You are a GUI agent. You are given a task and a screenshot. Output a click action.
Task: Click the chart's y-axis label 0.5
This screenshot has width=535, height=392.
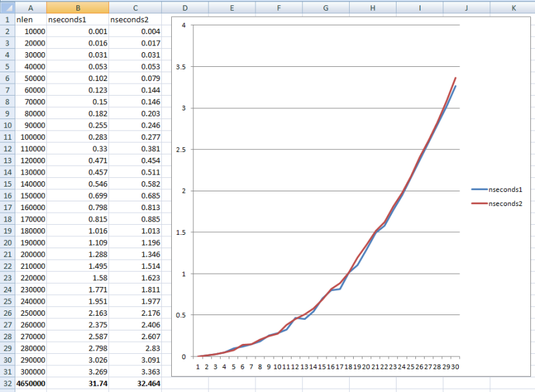click(181, 315)
